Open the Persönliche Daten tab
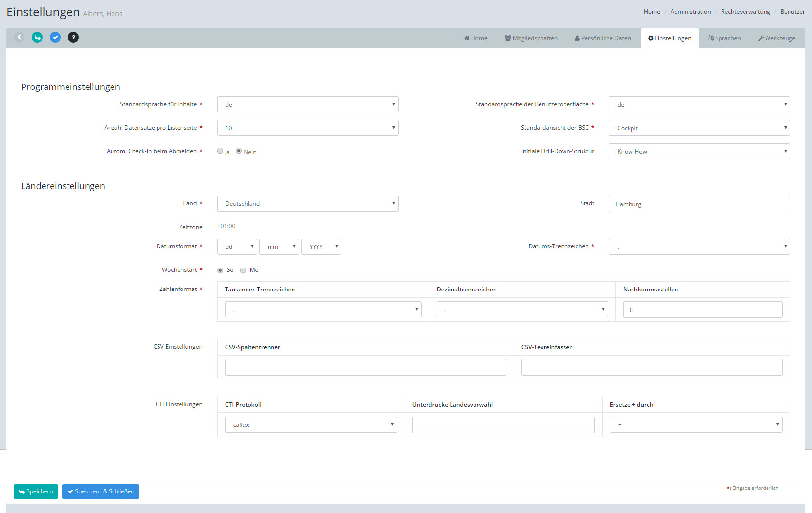Viewport: 812px width, 513px height. click(603, 38)
